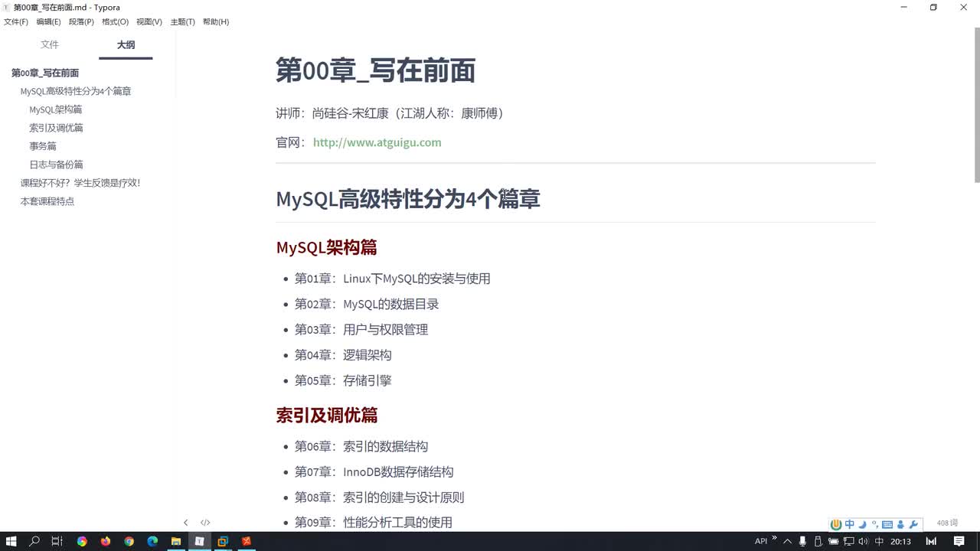Launch Microsoft Edge from the taskbar
The width and height of the screenshot is (980, 551).
(152, 541)
